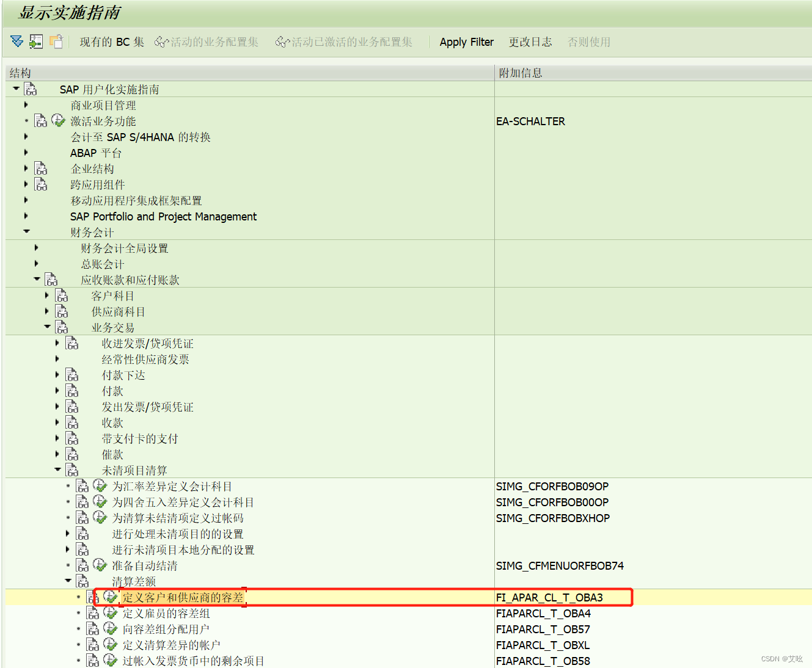This screenshot has width=812, height=668.
Task: Execute activity icon for 为清算未结清项定义过帐码
Action: tap(100, 517)
